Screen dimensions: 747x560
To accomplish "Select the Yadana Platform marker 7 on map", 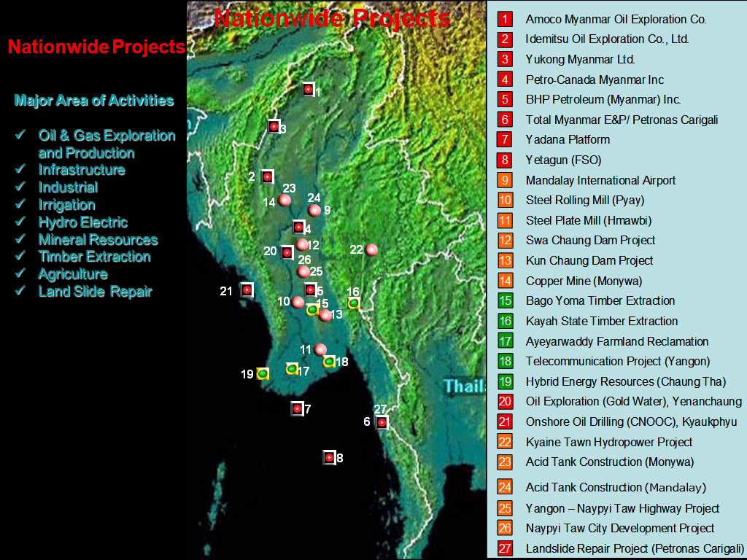I will [297, 408].
